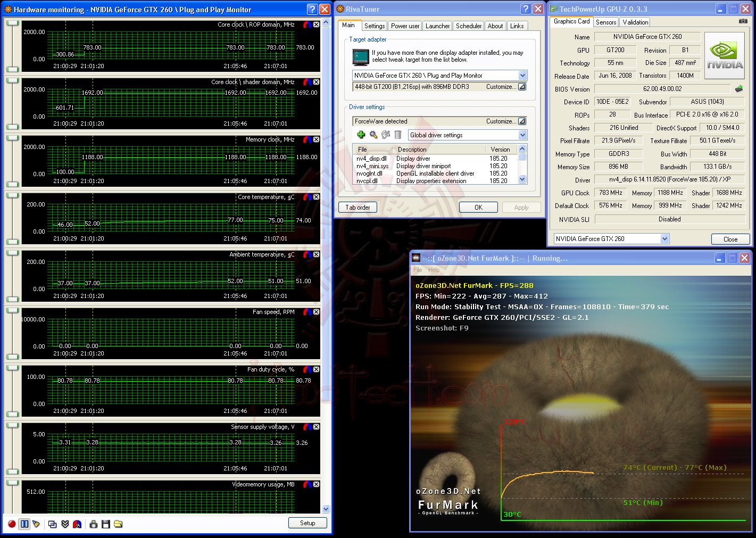756x538 pixels.
Task: Click the Close button in GPU-Z
Action: click(x=730, y=239)
